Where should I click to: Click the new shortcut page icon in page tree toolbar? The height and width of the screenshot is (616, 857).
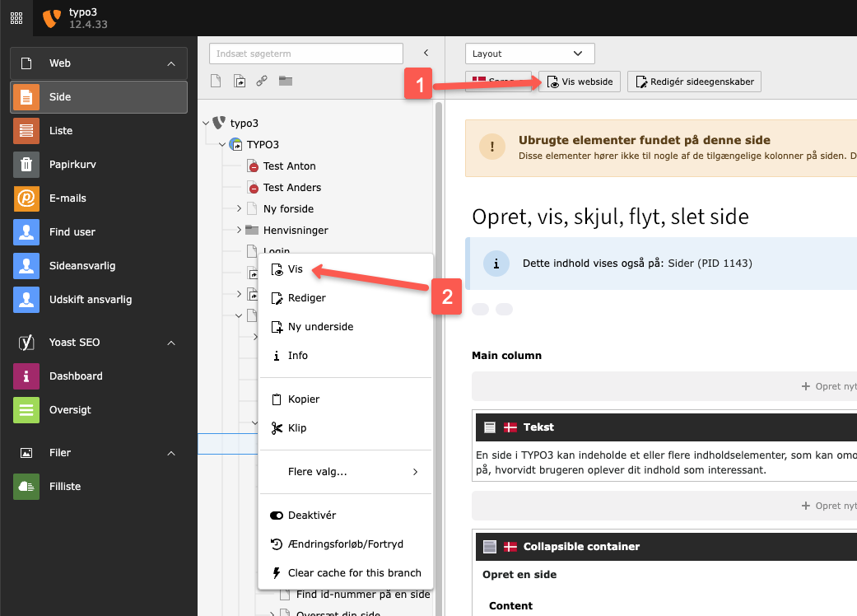pyautogui.click(x=240, y=81)
